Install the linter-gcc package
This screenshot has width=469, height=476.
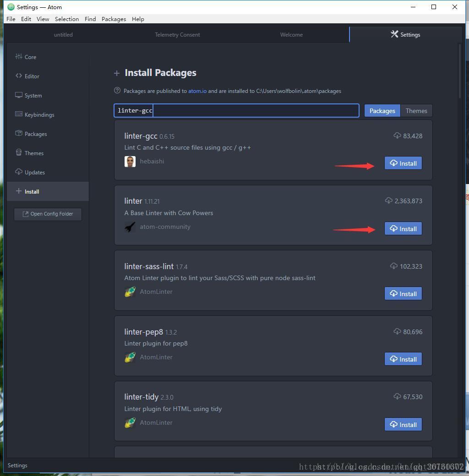click(x=403, y=163)
